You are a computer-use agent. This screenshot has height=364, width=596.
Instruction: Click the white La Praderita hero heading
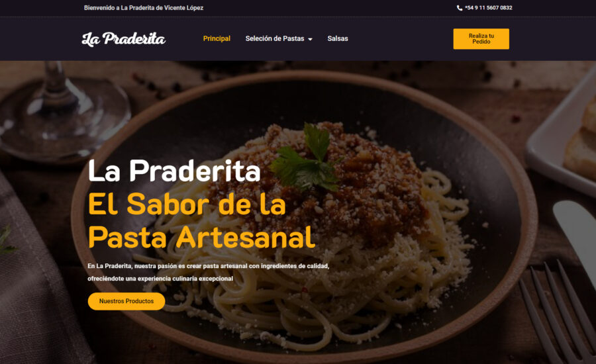click(174, 171)
